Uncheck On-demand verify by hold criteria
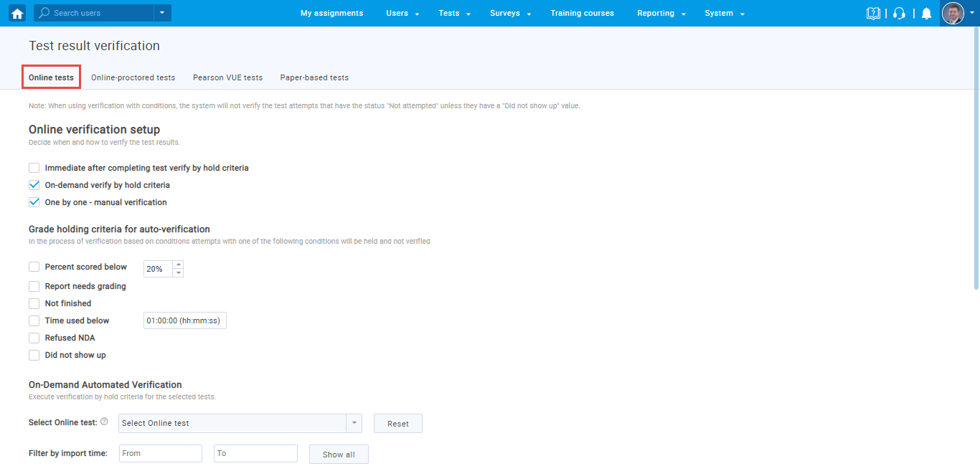This screenshot has width=980, height=471. pos(34,185)
